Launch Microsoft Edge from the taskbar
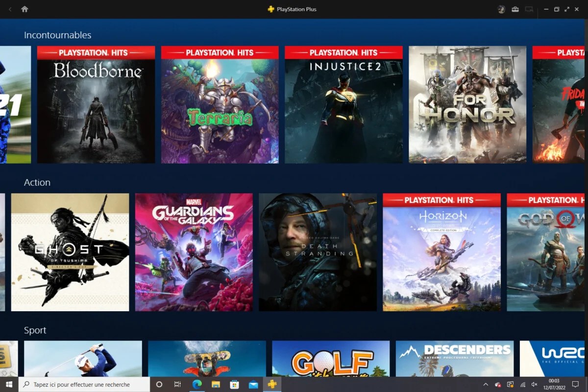The height and width of the screenshot is (392, 588). pos(196,385)
